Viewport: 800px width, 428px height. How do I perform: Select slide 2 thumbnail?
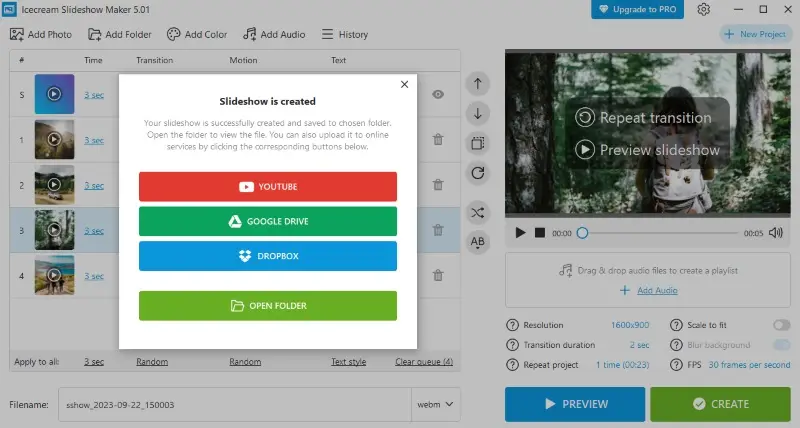[x=54, y=185]
